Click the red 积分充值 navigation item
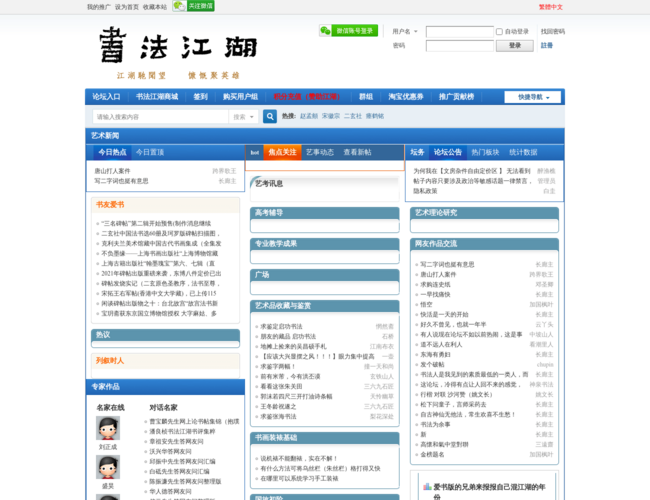 307,97
